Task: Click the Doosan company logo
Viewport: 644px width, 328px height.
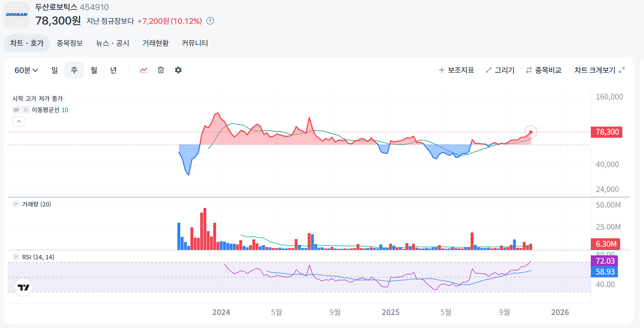Action: [x=17, y=14]
